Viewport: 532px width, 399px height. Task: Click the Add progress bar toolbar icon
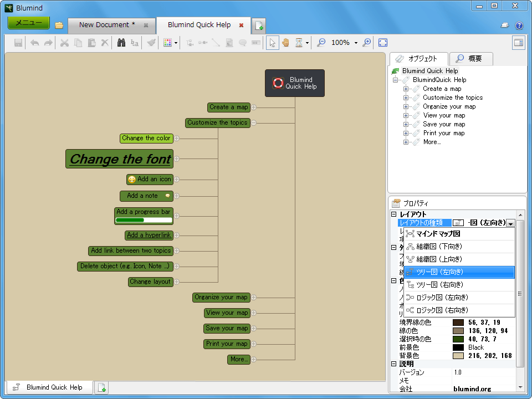click(256, 43)
